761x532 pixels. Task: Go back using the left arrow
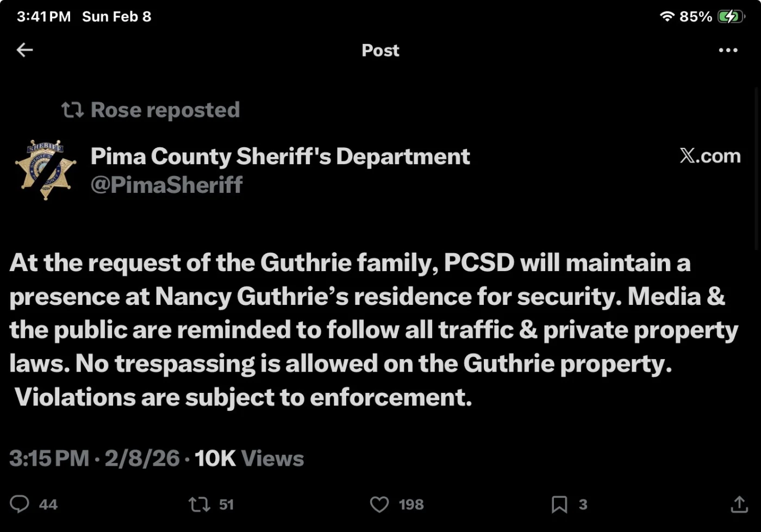24,50
